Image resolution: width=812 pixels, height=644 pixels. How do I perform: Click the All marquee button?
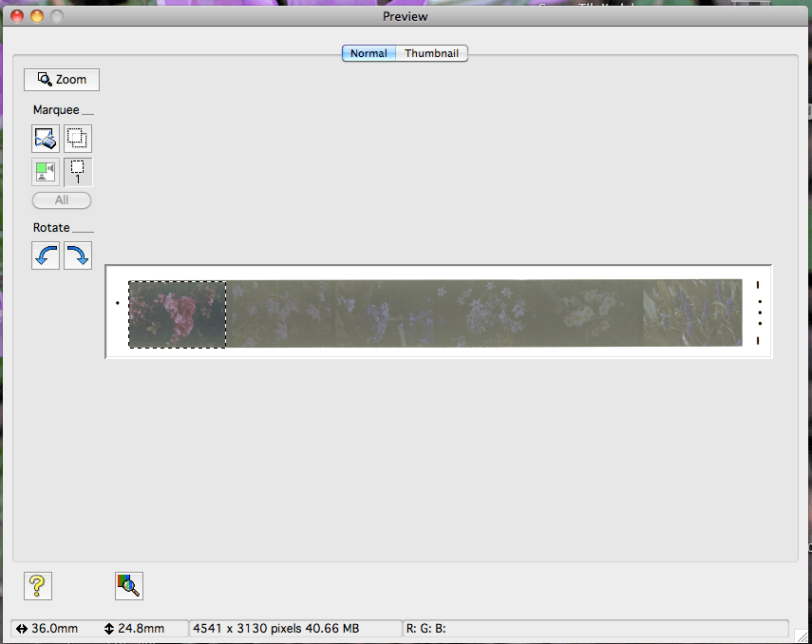coord(62,200)
